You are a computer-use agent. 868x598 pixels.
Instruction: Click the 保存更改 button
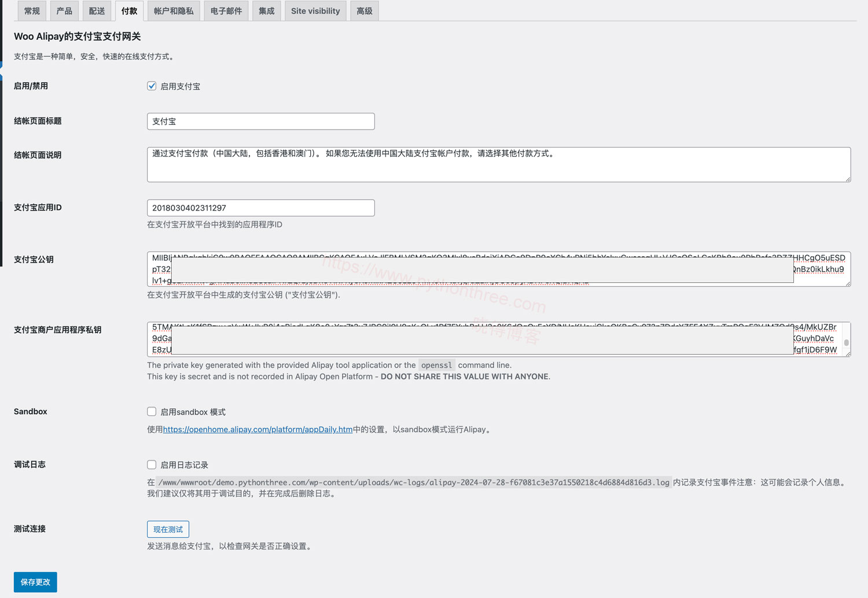(x=35, y=582)
